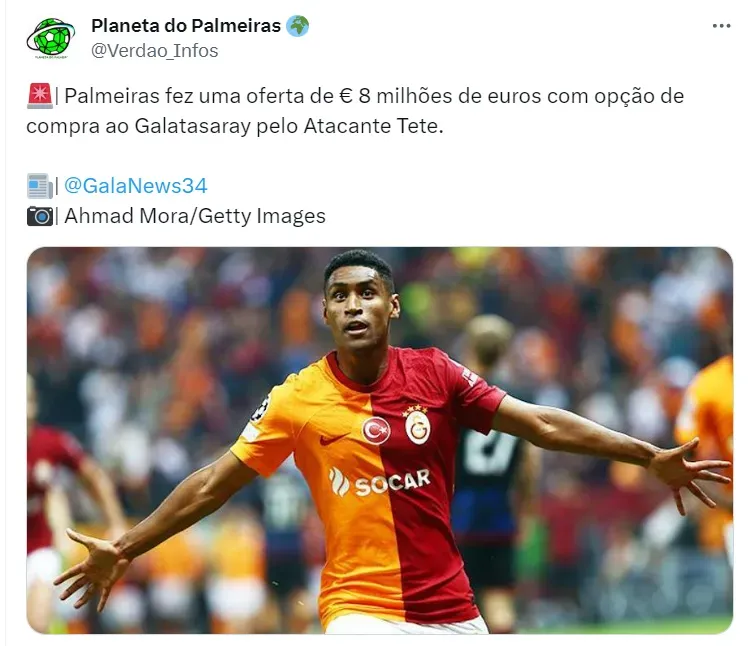The image size is (748, 646).
Task: Open the Planeta do Palmeiras display name
Action: [186, 26]
